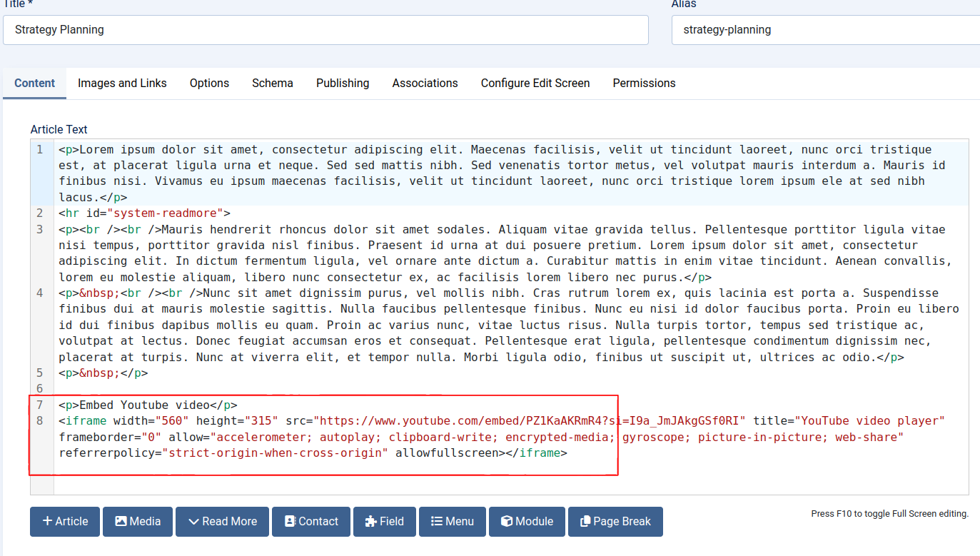The height and width of the screenshot is (556, 980).
Task: Click line number 4 in editor gutter
Action: pos(40,293)
